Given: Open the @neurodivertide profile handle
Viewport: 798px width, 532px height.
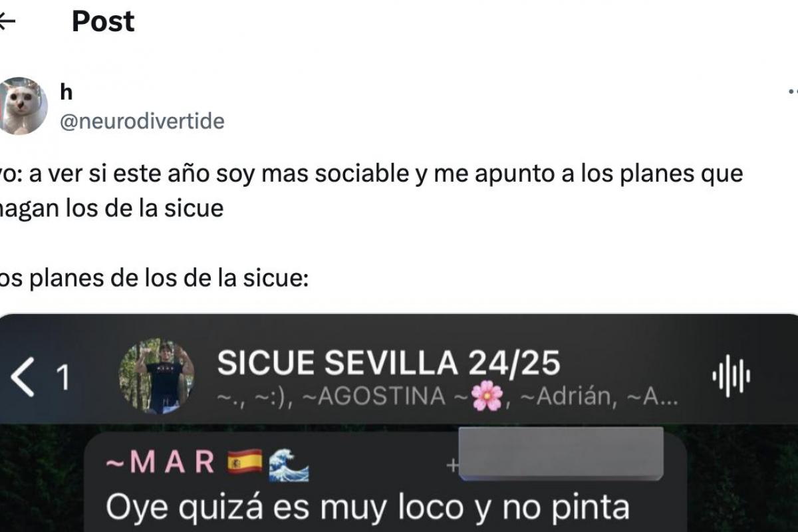Looking at the screenshot, I should 142,121.
